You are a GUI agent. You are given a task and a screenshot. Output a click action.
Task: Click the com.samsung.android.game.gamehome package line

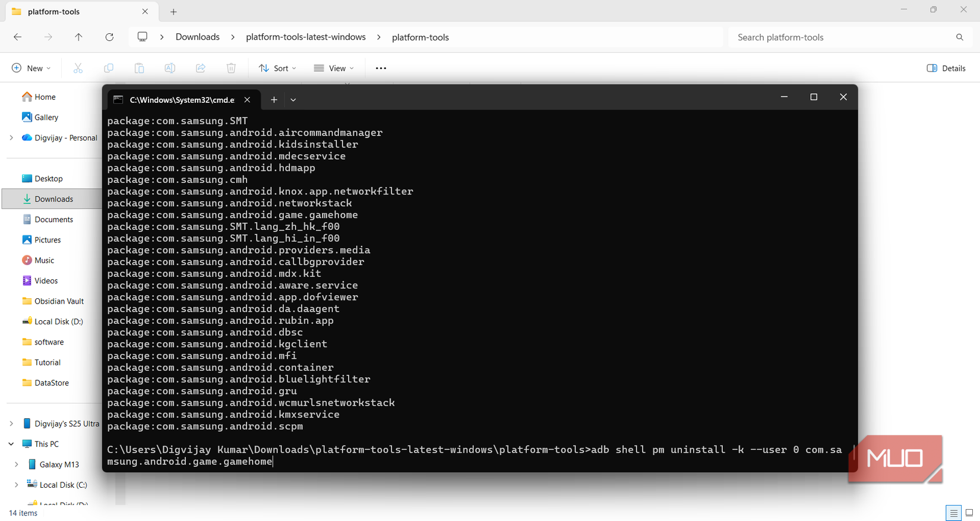pyautogui.click(x=233, y=215)
